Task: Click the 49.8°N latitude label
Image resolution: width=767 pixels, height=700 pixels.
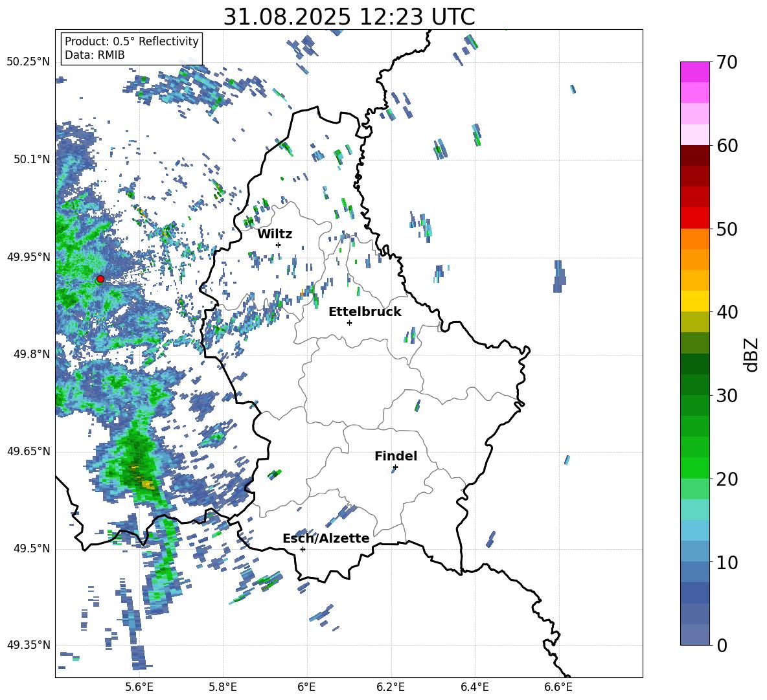Action: pyautogui.click(x=32, y=354)
